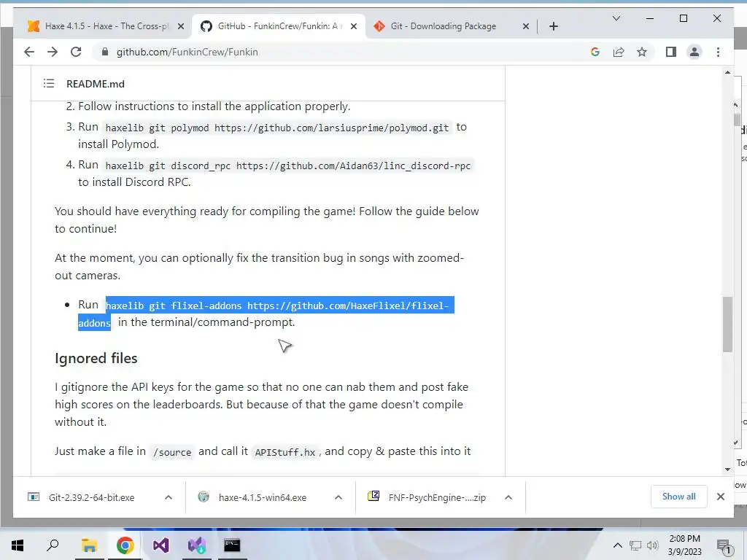Open Windows taskbar search
747x560 pixels.
tap(53, 545)
